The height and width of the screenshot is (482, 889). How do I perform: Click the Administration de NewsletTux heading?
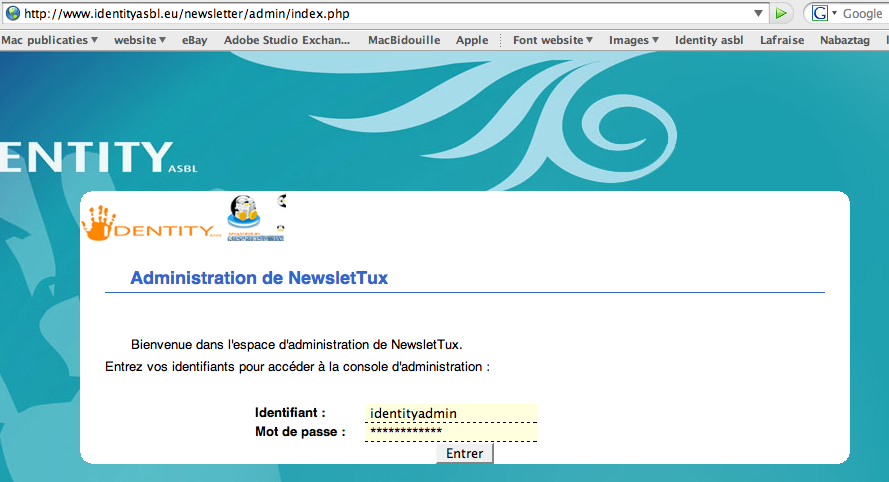(x=259, y=278)
